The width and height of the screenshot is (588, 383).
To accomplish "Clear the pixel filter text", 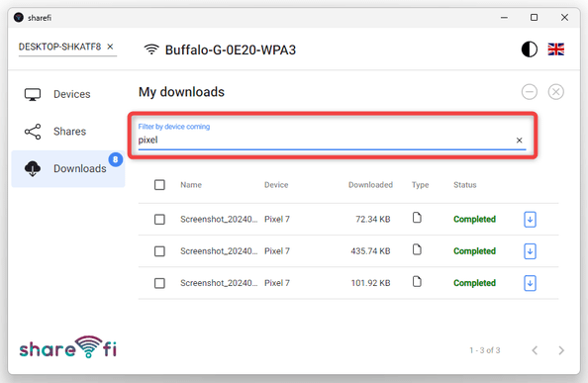I will coord(519,141).
